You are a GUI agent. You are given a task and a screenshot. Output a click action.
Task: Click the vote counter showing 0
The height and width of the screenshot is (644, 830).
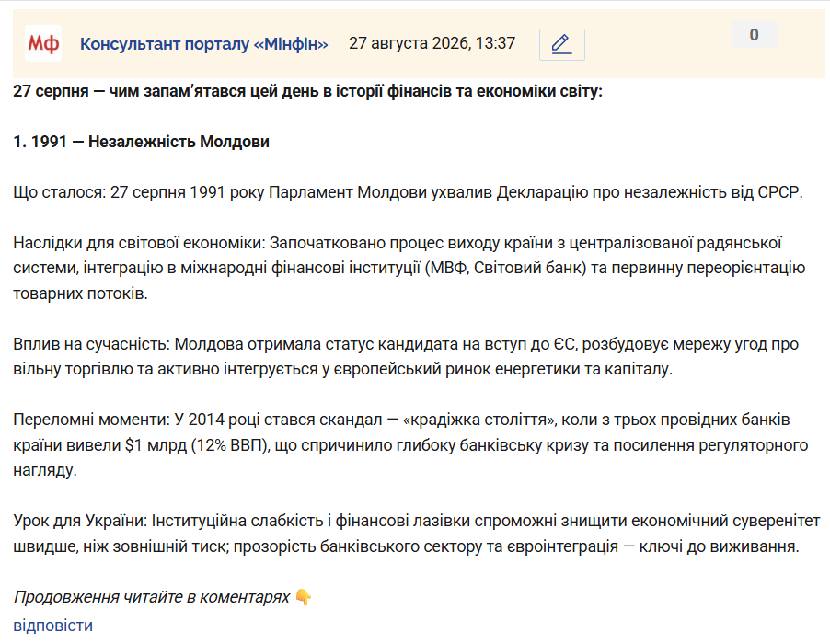(754, 35)
